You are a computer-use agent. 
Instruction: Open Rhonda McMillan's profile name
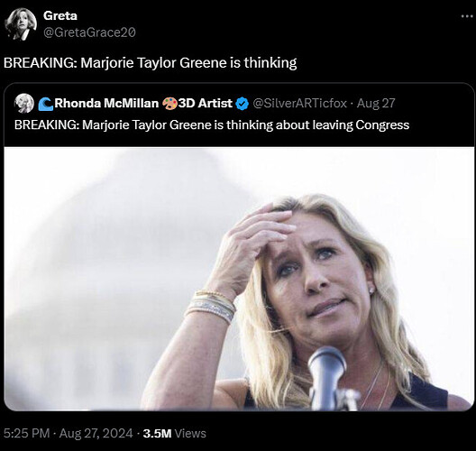(106, 103)
